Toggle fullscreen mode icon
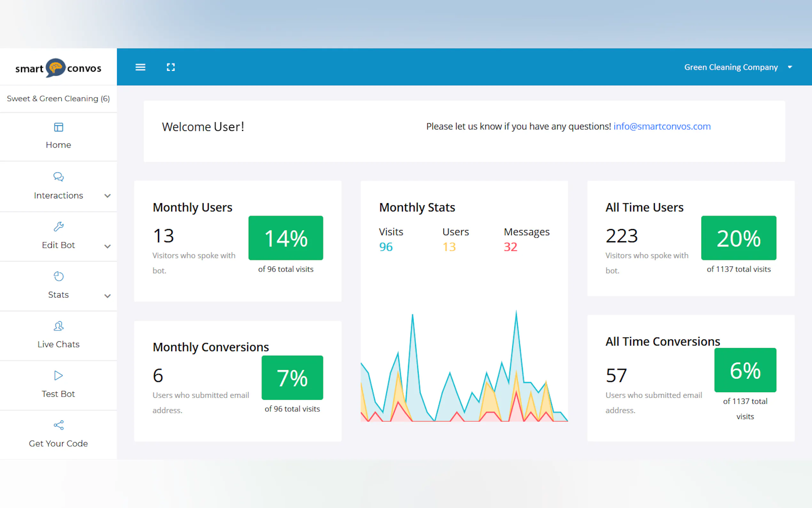This screenshot has height=508, width=812. pos(170,67)
